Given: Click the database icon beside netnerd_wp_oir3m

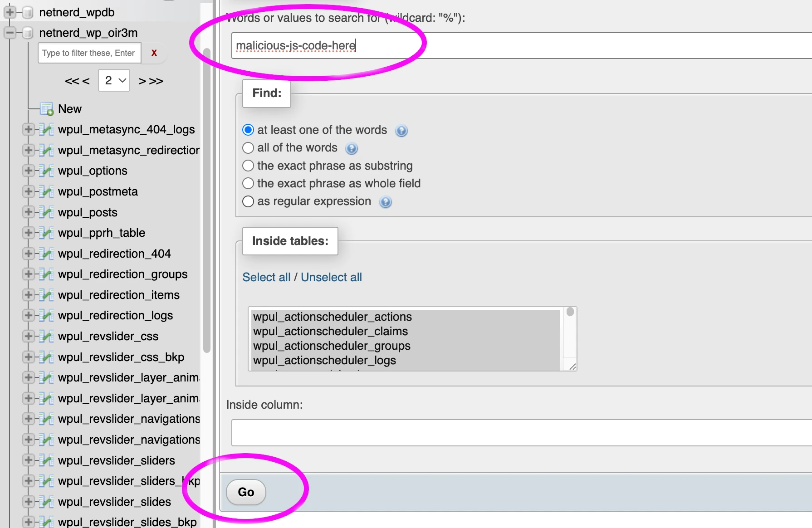Looking at the screenshot, I should [27, 33].
